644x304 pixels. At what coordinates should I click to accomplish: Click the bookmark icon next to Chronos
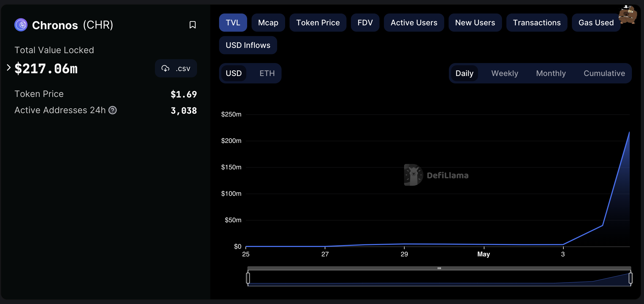click(x=192, y=25)
